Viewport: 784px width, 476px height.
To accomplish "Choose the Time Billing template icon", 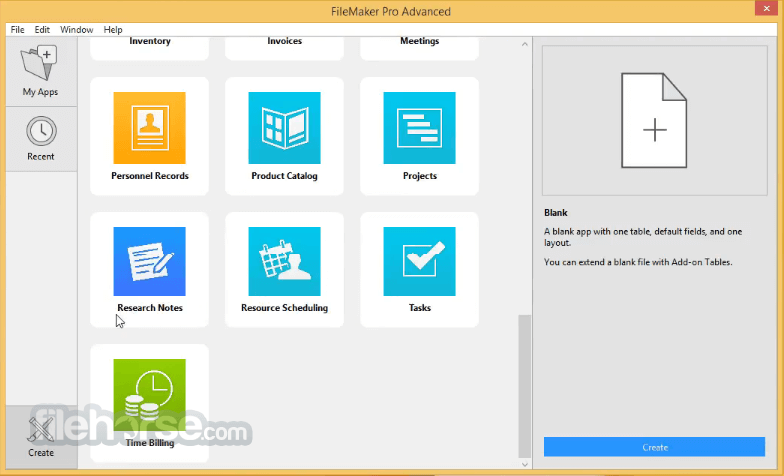I will [x=150, y=395].
